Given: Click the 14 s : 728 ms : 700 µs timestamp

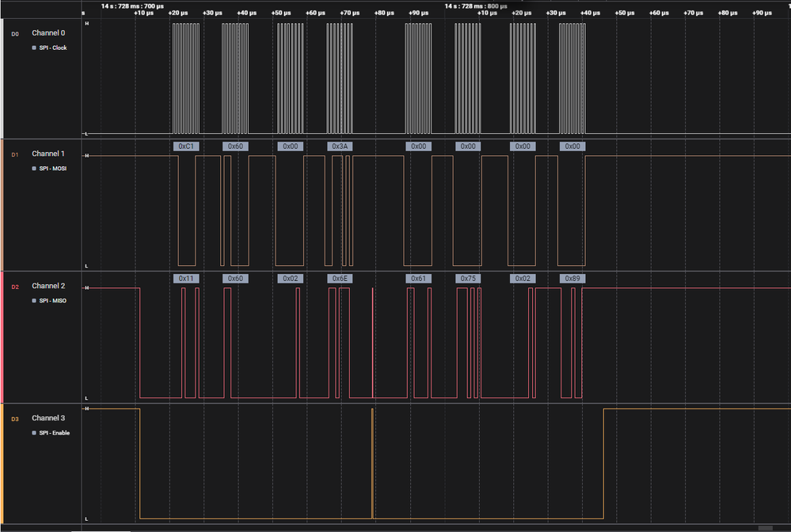Looking at the screenshot, I should coord(133,6).
